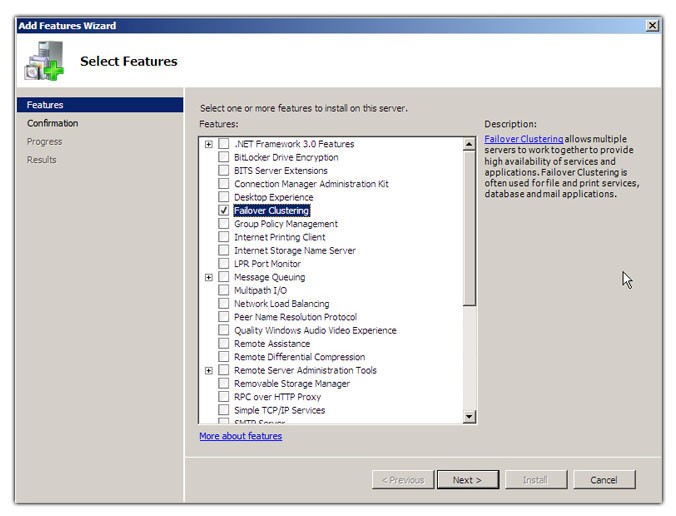Enable Quality Windows Audio Video Experience checkbox
The image size is (676, 516).
(x=223, y=330)
